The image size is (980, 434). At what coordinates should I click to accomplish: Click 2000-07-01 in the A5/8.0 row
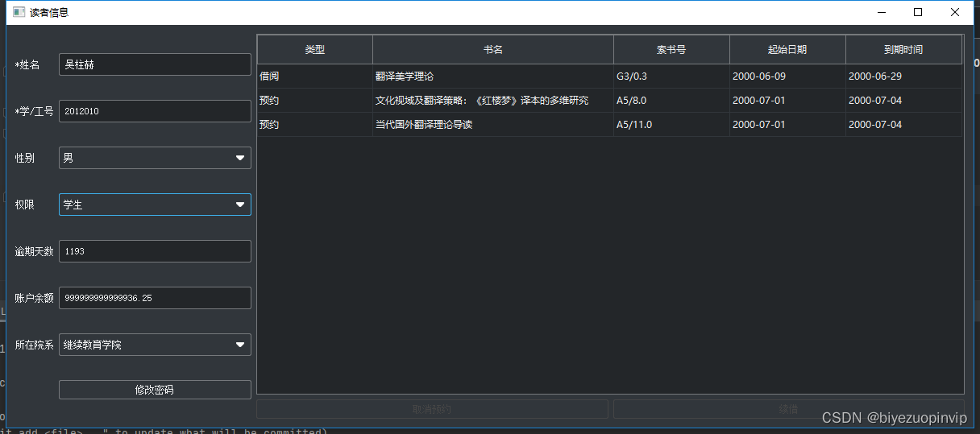pyautogui.click(x=787, y=101)
